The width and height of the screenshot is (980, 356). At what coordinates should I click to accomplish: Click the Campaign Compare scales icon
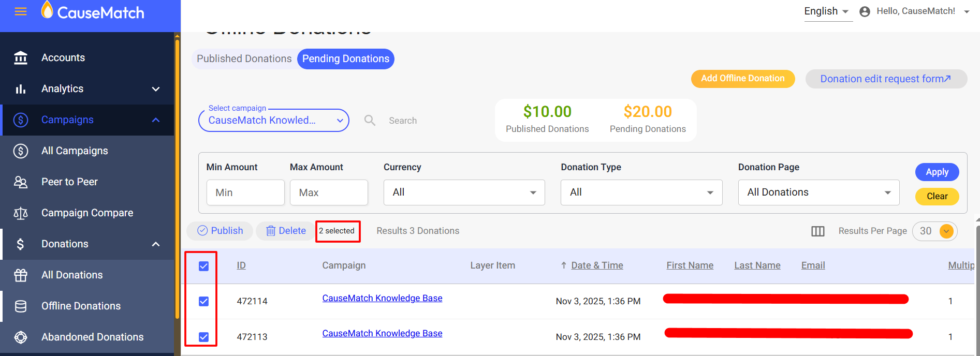(21, 213)
